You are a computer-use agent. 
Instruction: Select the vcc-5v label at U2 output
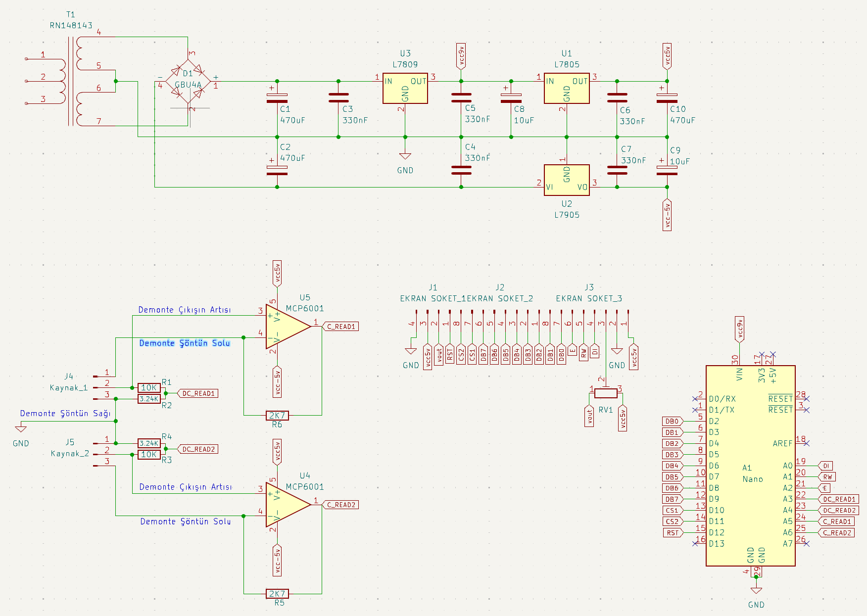tap(667, 215)
